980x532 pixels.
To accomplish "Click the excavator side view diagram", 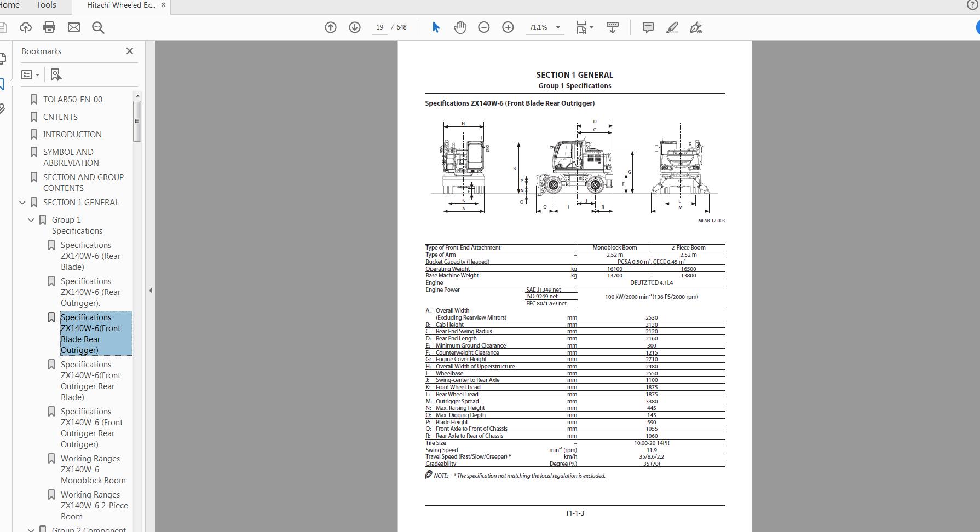I will click(575, 167).
